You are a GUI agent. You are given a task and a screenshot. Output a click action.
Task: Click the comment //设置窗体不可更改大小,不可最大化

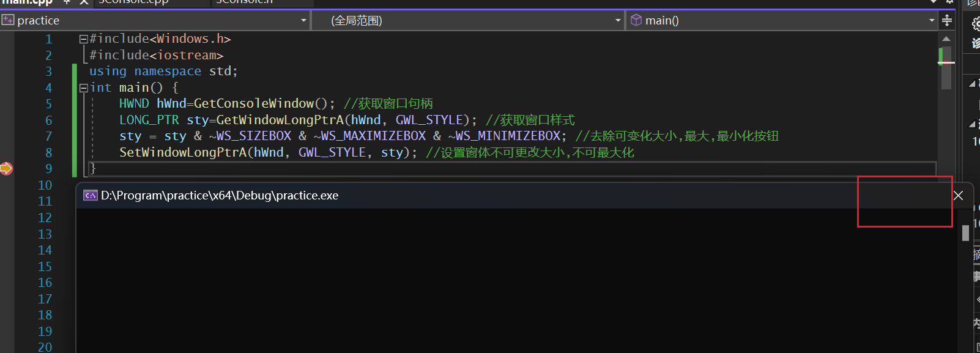click(530, 152)
